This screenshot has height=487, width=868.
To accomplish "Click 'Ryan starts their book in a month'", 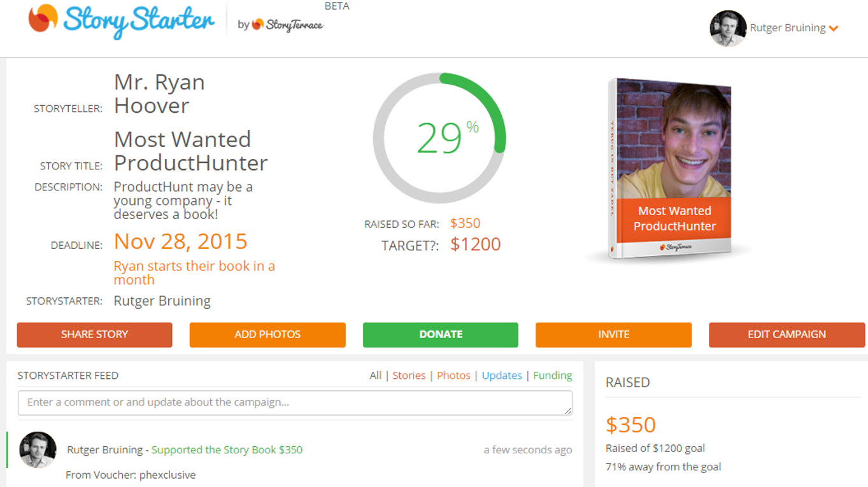I will tap(194, 272).
